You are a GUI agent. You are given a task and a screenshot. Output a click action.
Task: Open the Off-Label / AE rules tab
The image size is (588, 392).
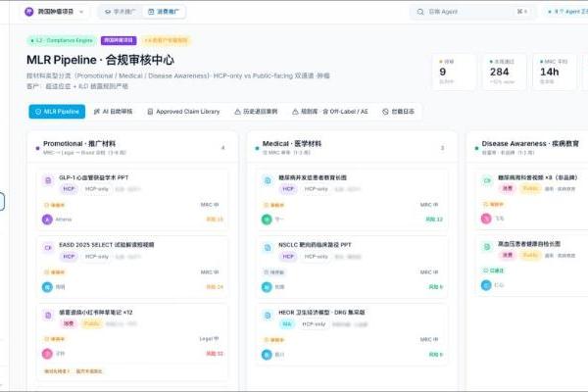pos(330,112)
